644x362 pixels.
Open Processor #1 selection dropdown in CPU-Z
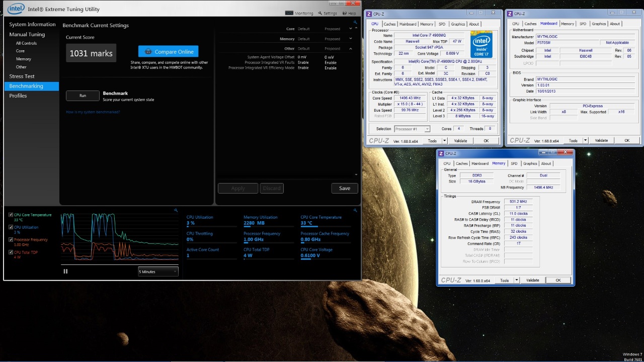412,129
